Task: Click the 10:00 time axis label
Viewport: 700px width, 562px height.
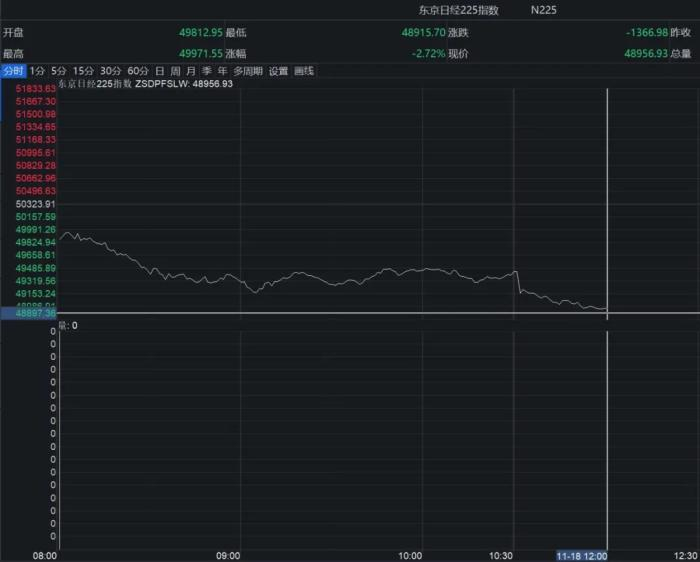Action: point(410,556)
